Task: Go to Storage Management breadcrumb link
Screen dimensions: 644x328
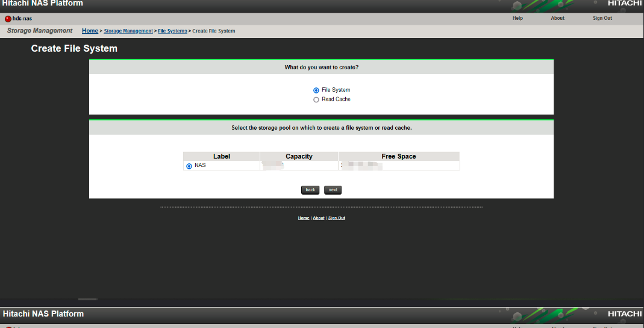Action: click(x=128, y=31)
